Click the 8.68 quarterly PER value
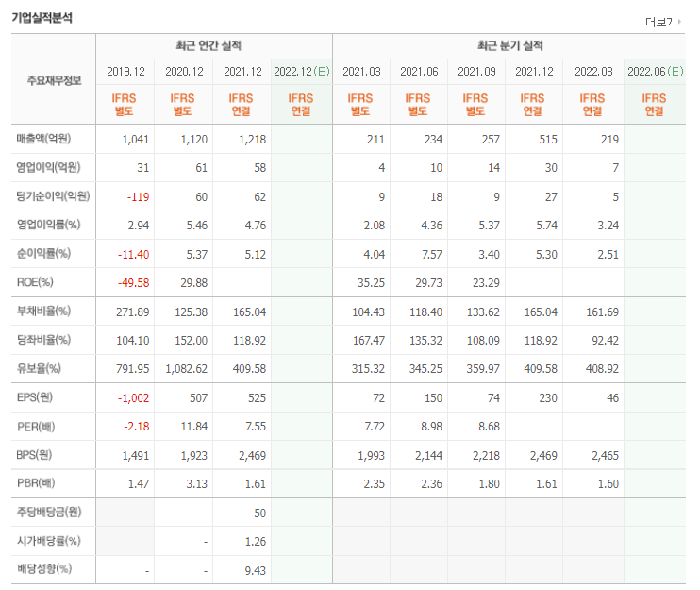The width and height of the screenshot is (700, 590). pos(490,427)
